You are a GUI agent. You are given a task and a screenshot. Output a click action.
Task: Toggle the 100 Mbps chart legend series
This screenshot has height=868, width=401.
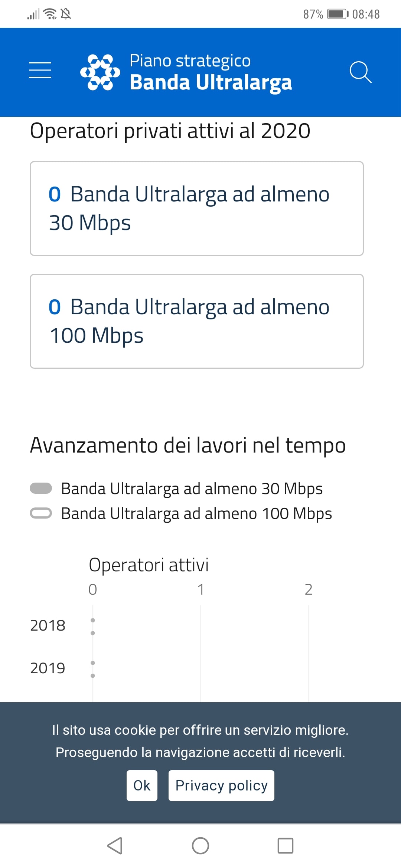tap(41, 513)
